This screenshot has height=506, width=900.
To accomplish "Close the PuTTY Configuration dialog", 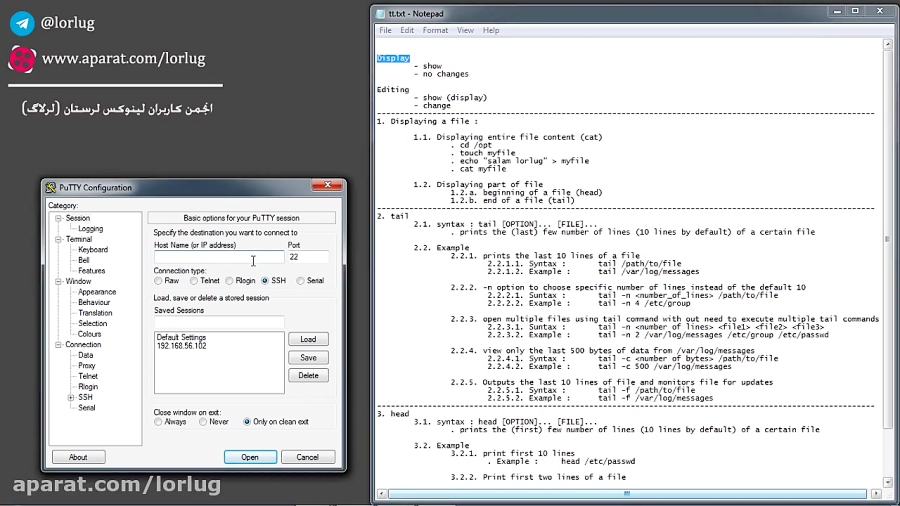I will [328, 185].
